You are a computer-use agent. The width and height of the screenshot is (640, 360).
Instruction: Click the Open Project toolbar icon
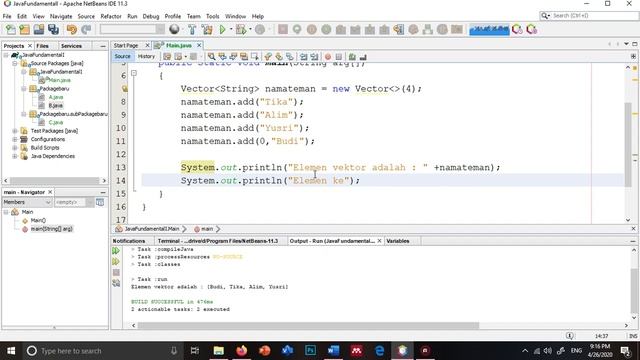click(39, 29)
